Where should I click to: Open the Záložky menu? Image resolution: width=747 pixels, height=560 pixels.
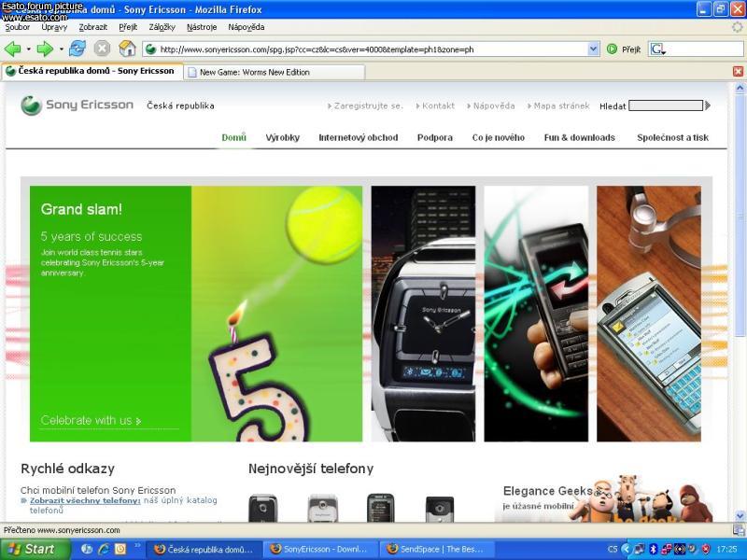[x=162, y=27]
